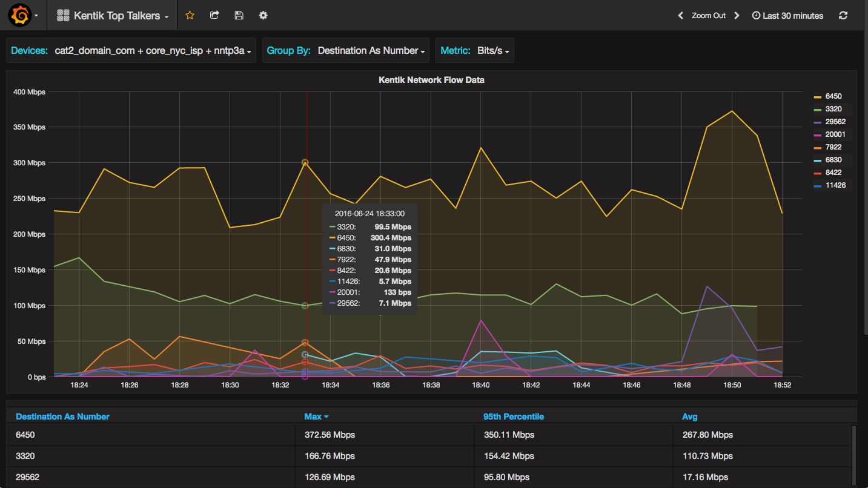
Task: Click the 20001 legend color line
Action: [x=818, y=135]
